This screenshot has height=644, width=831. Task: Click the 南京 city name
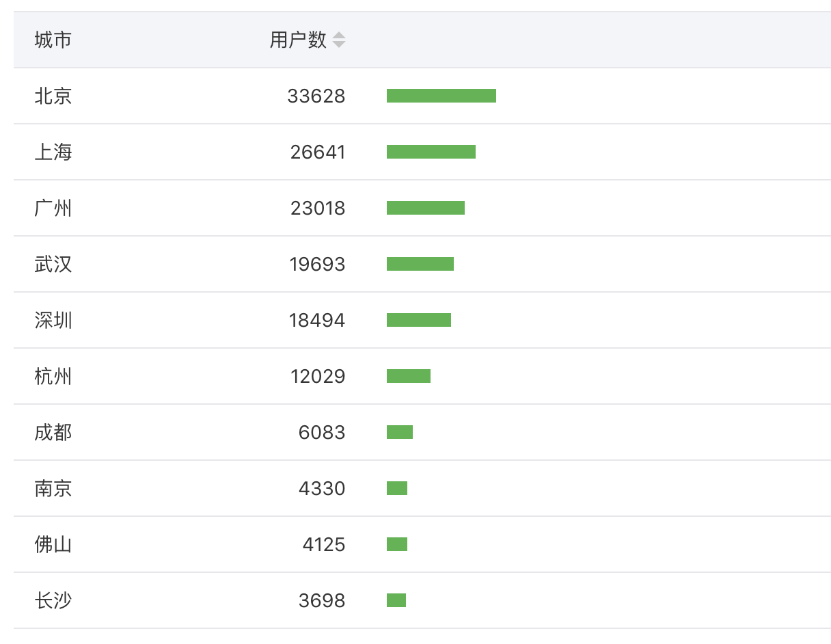[x=53, y=489]
